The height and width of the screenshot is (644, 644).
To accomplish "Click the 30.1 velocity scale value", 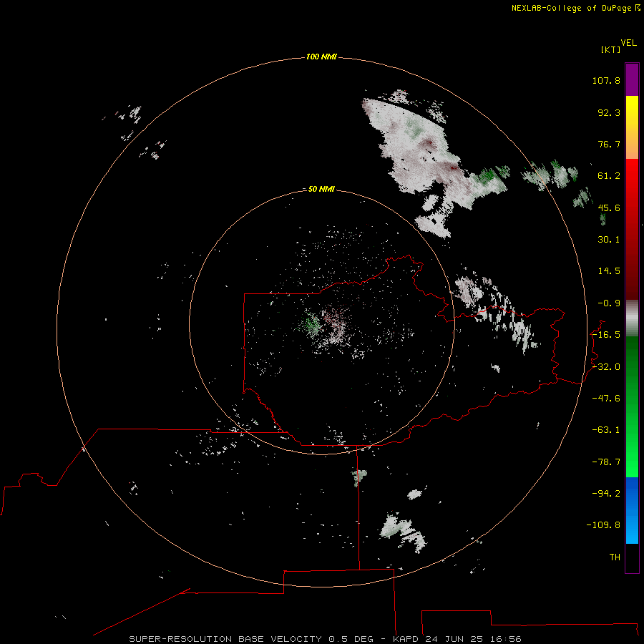I will (x=609, y=240).
